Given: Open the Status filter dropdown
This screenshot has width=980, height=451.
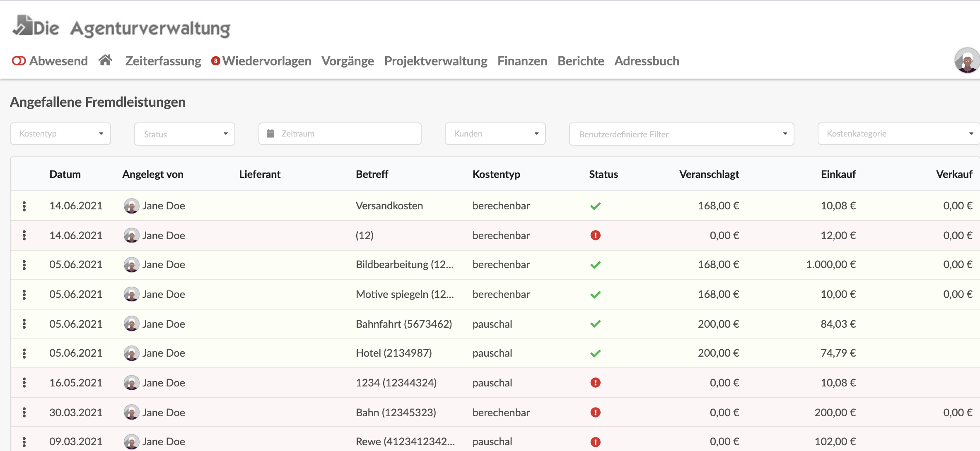Looking at the screenshot, I should click(185, 134).
